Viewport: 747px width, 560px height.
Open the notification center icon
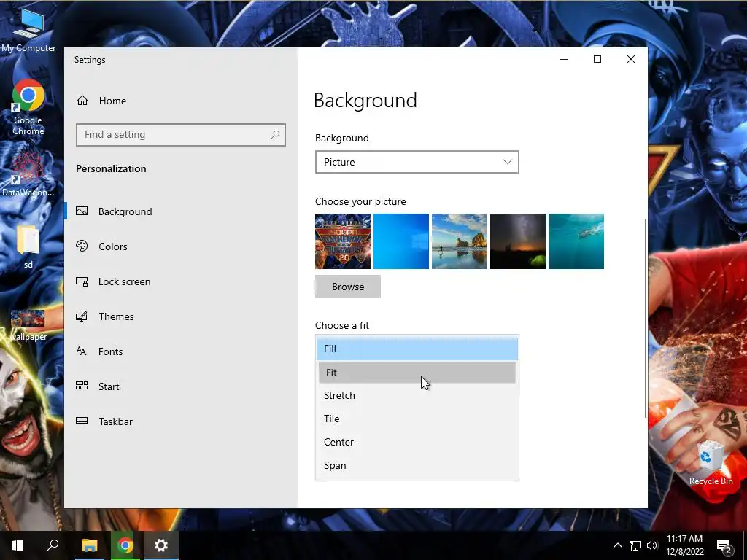(x=724, y=546)
